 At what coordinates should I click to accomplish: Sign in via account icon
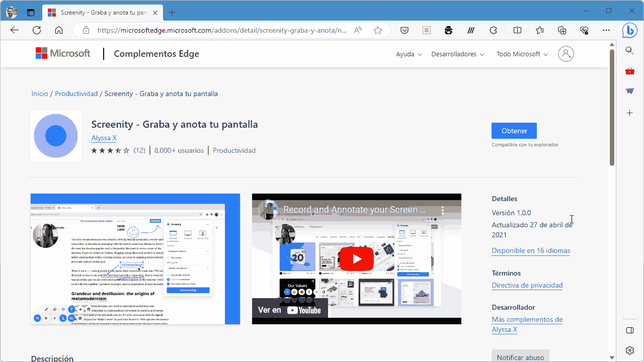point(566,54)
